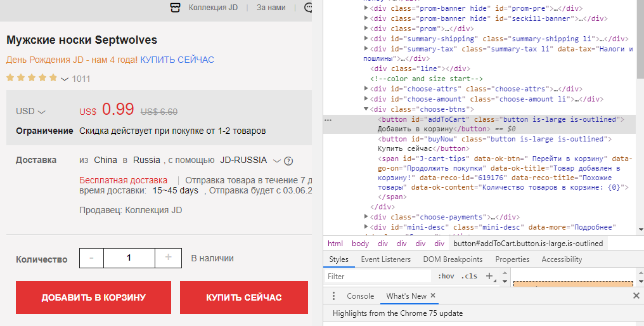Click the Продавец: Коллекция JD seller text
644x326 pixels.
[131, 210]
